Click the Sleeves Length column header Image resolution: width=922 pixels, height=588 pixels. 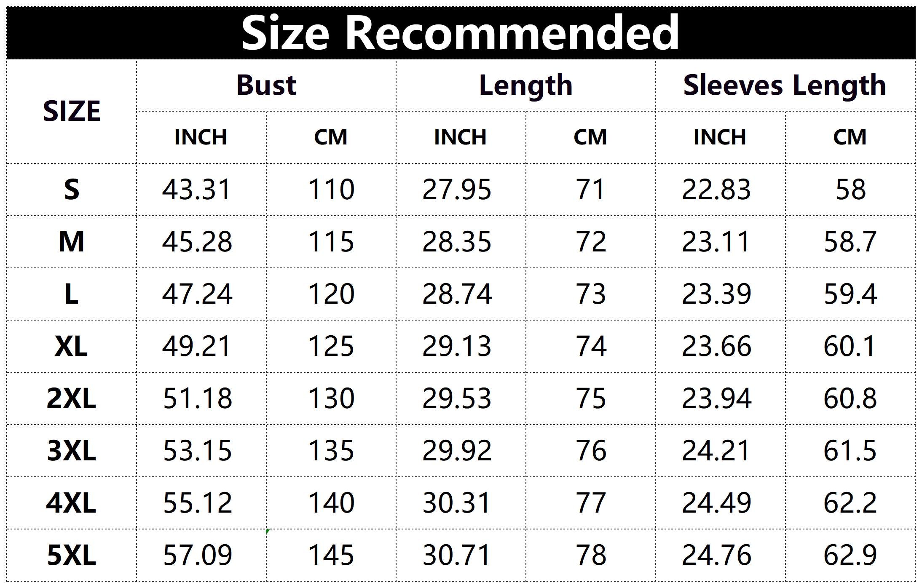pyautogui.click(x=785, y=86)
